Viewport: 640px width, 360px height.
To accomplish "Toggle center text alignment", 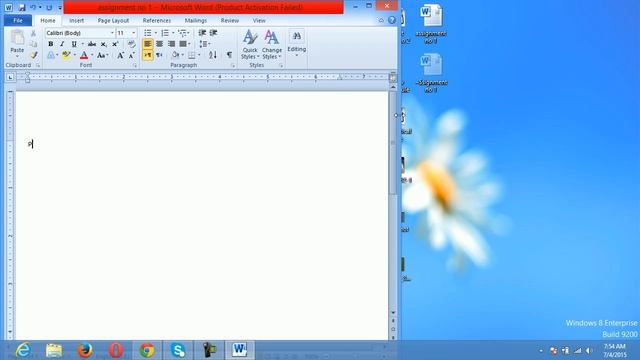I will (x=160, y=44).
